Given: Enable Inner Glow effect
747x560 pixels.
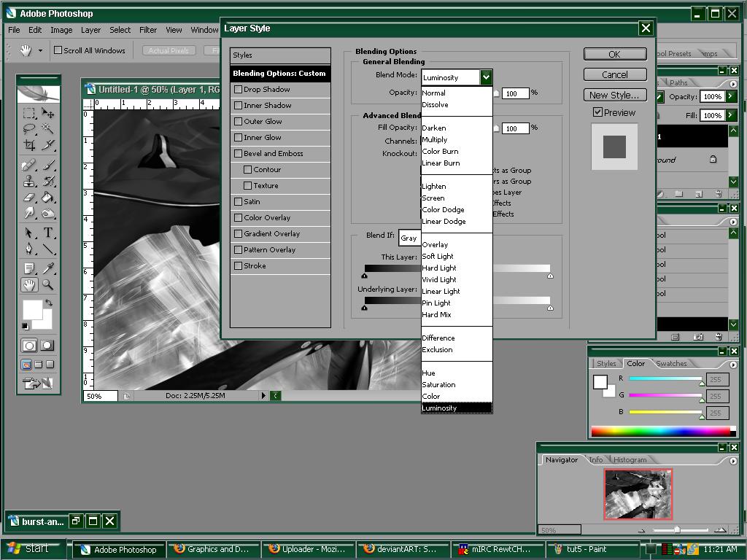Looking at the screenshot, I should pyautogui.click(x=239, y=137).
